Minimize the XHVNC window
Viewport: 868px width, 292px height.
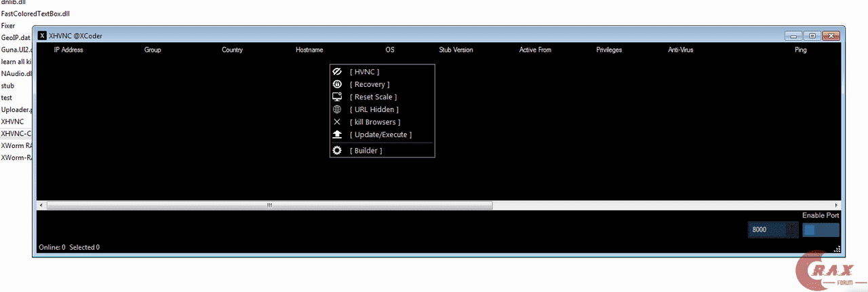pos(793,35)
